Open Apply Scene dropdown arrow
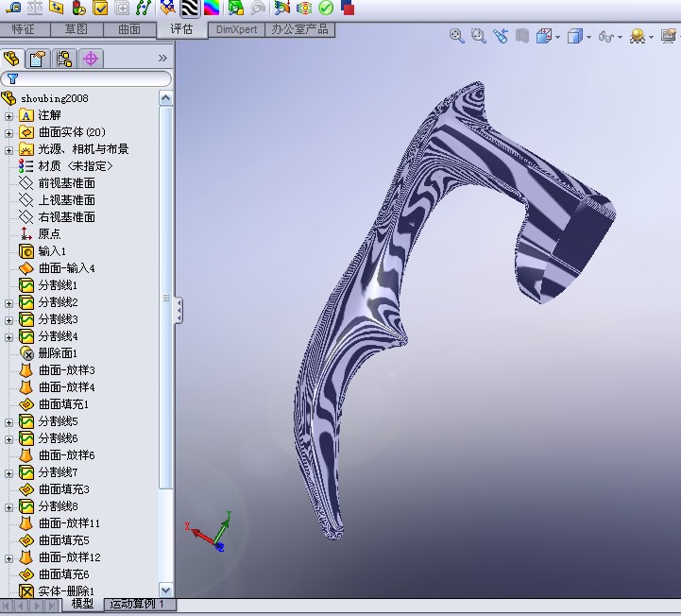The width and height of the screenshot is (681, 616). tap(651, 38)
